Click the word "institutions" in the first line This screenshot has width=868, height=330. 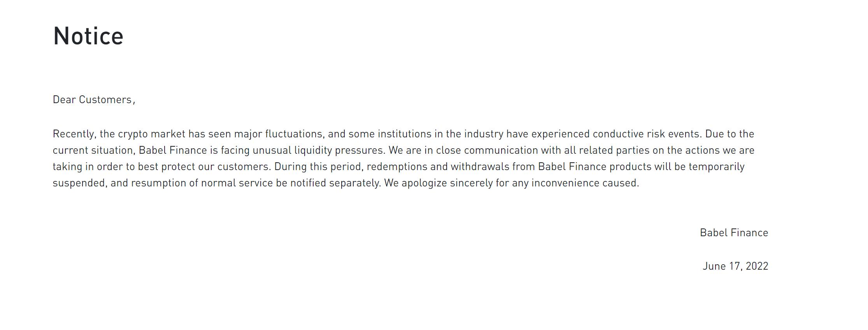click(405, 134)
